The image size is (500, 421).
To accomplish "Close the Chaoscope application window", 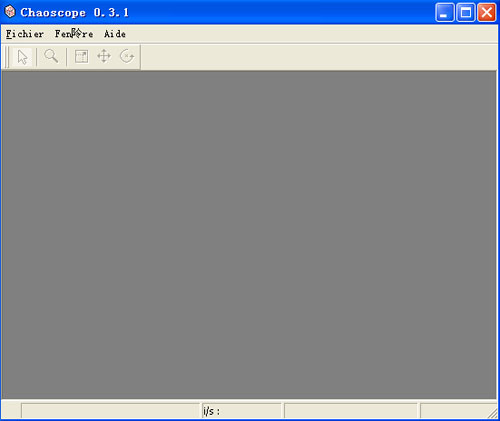I will point(487,13).
